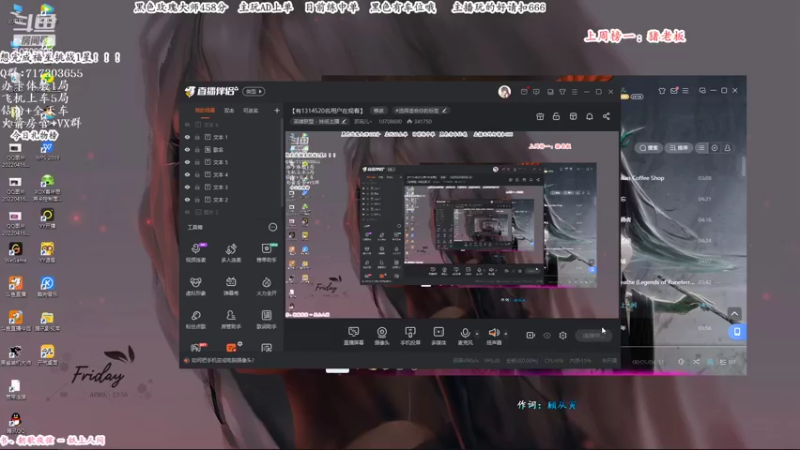
Task: Toggle the lock on layer 文本 1
Action: point(197,137)
